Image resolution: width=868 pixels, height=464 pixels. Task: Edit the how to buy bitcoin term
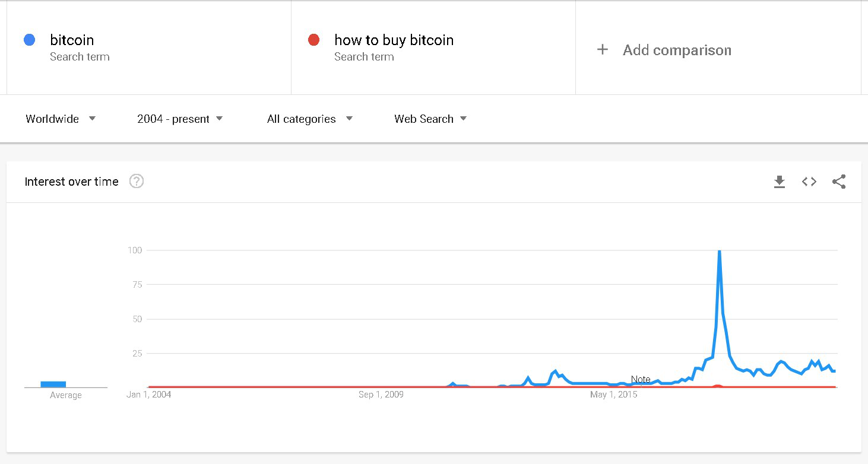394,40
